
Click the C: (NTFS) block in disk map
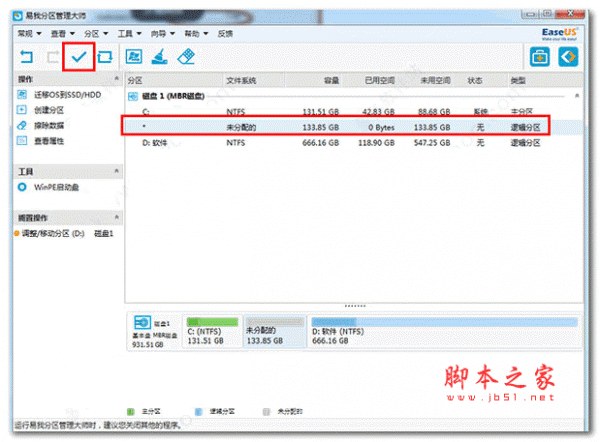click(212, 331)
